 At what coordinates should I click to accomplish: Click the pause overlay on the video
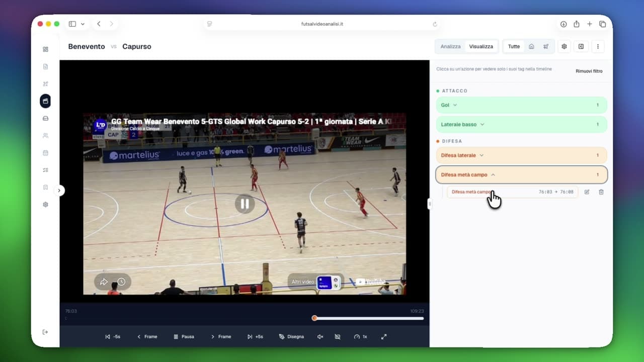click(x=245, y=204)
